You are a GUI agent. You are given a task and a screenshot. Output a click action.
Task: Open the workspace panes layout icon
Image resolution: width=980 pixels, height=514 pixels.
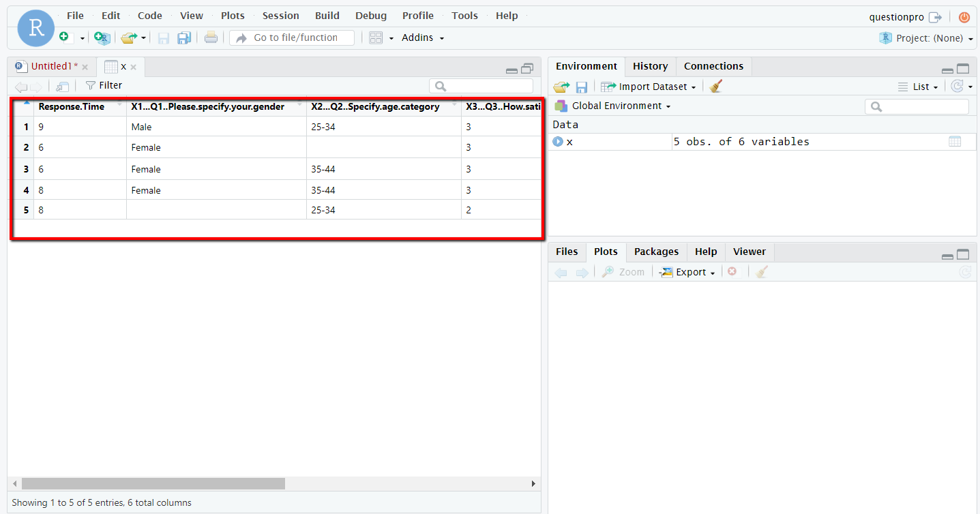coord(376,37)
